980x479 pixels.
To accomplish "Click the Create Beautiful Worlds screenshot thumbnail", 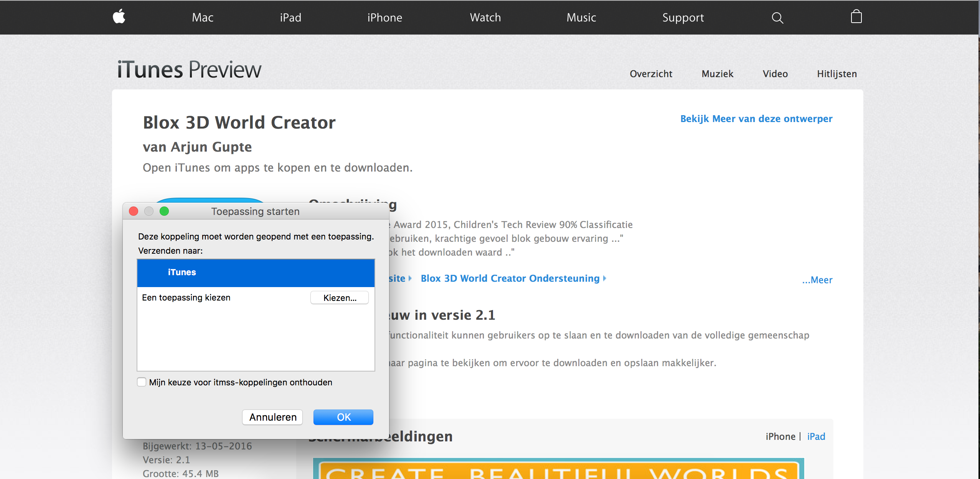I will coord(558,468).
